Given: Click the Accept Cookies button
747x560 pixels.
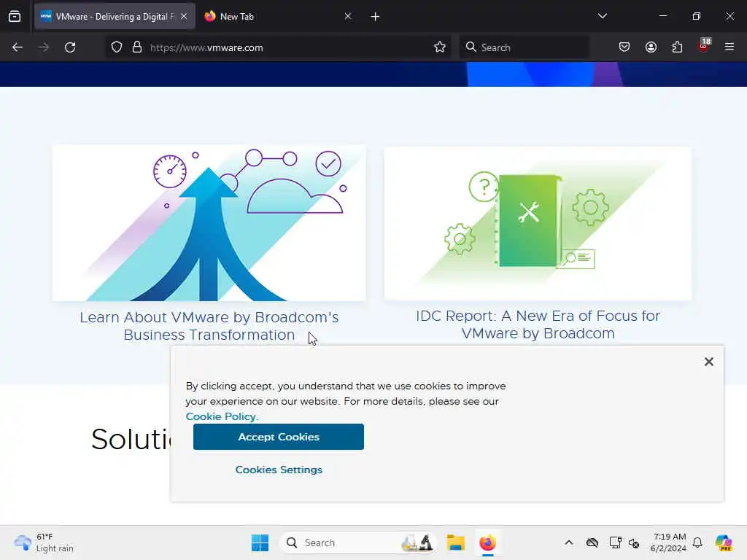Looking at the screenshot, I should tap(279, 437).
